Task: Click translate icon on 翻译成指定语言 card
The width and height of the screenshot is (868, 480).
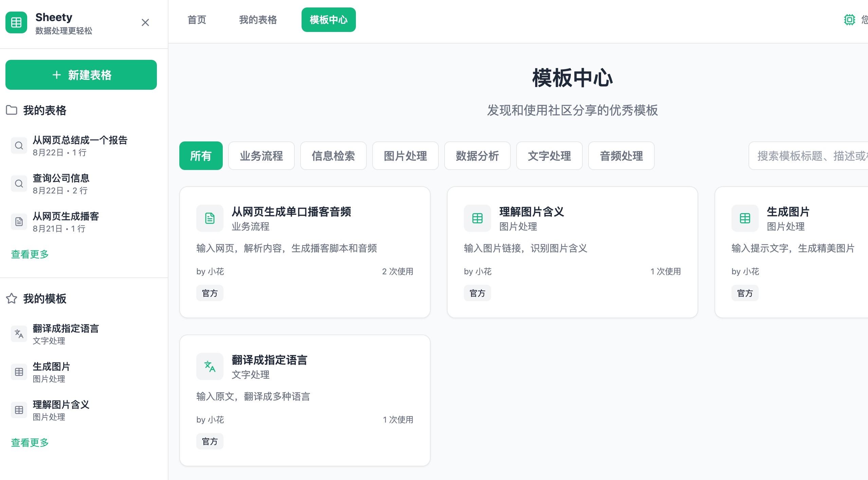Action: (210, 366)
